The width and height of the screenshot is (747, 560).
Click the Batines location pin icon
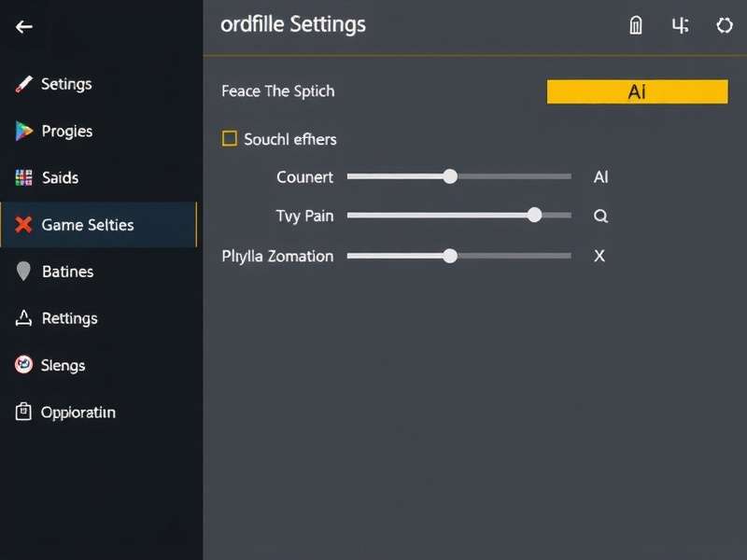click(x=23, y=271)
